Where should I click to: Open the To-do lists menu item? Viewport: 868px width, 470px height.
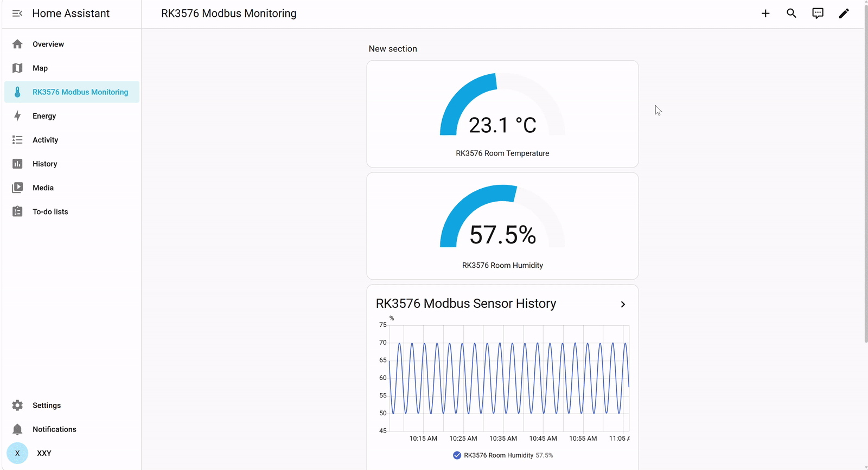coord(72,211)
